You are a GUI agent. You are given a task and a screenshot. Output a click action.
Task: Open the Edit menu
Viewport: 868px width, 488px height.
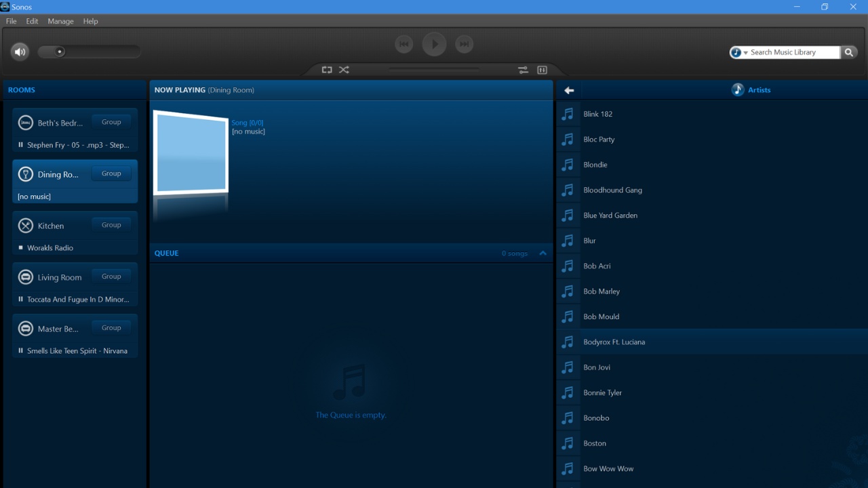(x=32, y=21)
